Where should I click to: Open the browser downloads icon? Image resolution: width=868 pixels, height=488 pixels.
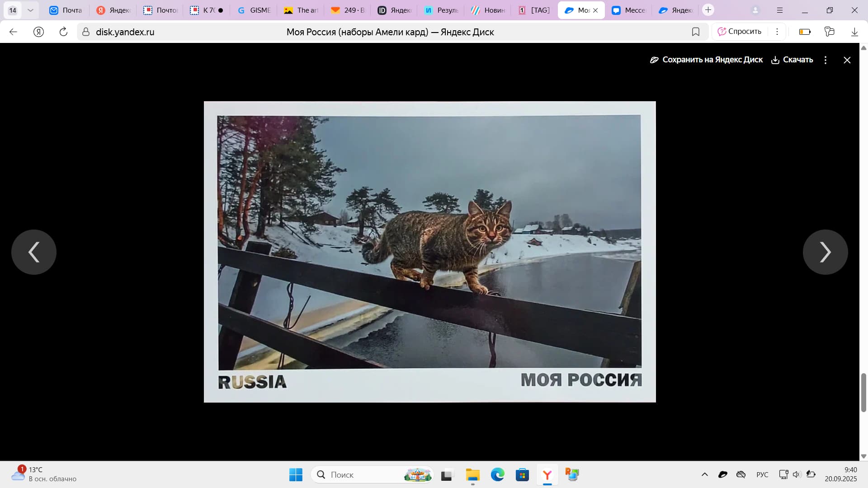(854, 32)
